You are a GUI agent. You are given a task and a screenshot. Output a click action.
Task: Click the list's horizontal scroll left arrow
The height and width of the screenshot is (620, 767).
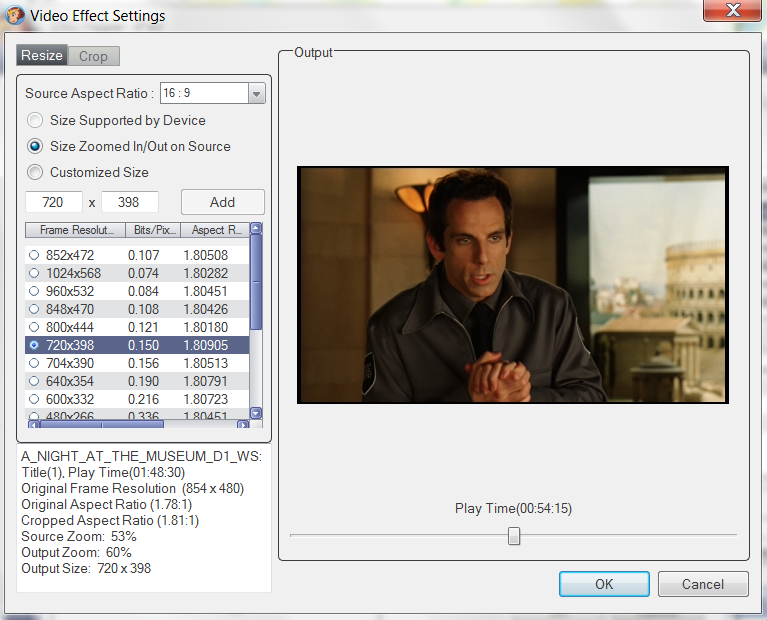pyautogui.click(x=32, y=424)
